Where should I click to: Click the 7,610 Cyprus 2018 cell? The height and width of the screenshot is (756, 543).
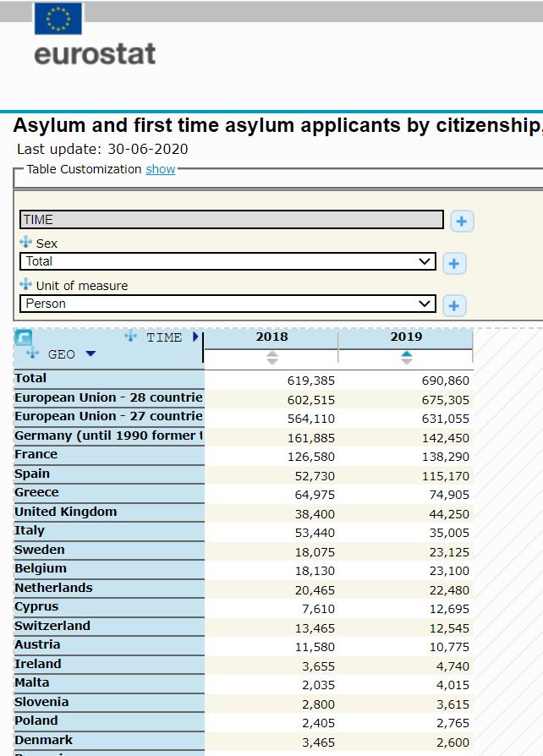click(271, 609)
